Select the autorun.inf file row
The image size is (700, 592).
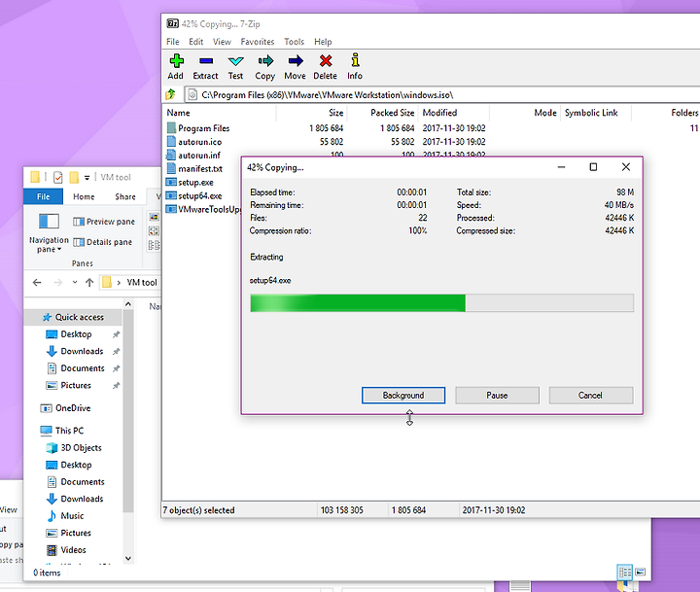tap(201, 154)
